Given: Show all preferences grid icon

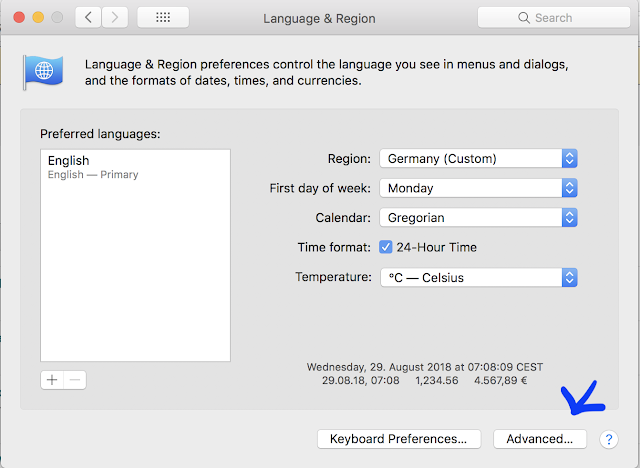Looking at the screenshot, I should (162, 18).
